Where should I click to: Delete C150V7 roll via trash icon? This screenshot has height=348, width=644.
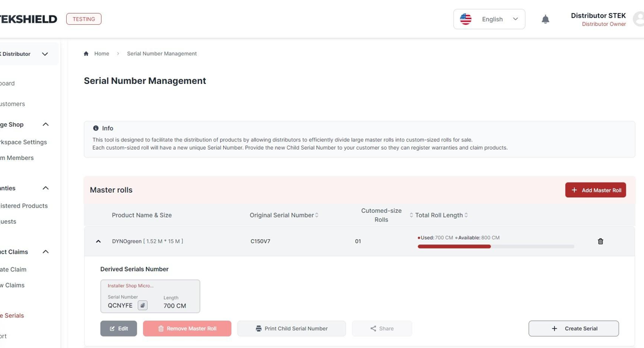coord(600,241)
